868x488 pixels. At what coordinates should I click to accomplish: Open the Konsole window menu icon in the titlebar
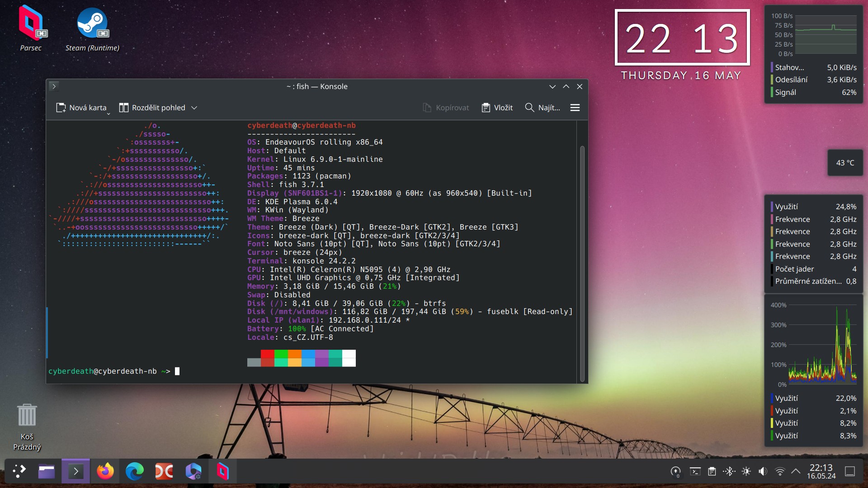click(54, 86)
